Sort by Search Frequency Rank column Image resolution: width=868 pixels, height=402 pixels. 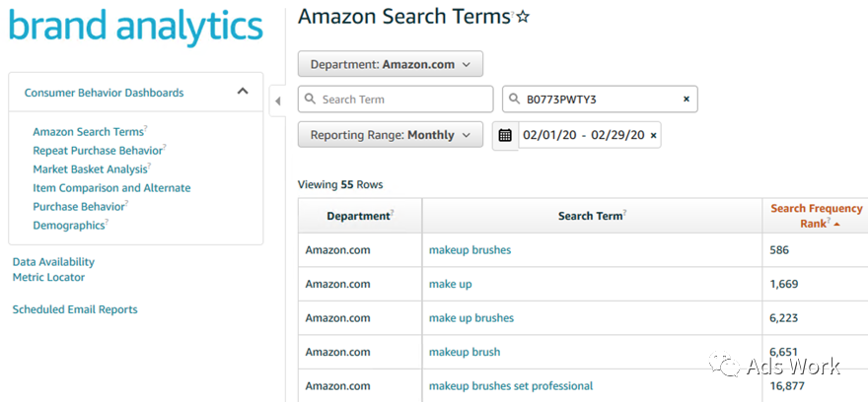(816, 216)
